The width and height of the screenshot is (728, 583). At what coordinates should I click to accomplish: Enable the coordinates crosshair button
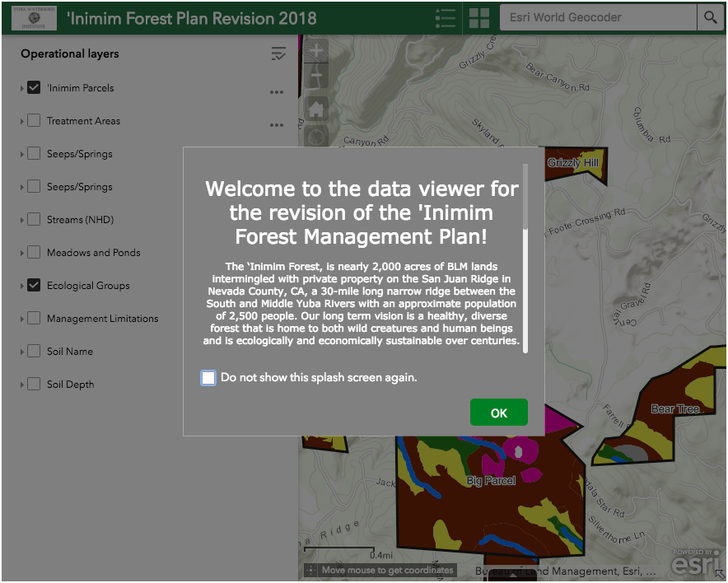(x=310, y=570)
